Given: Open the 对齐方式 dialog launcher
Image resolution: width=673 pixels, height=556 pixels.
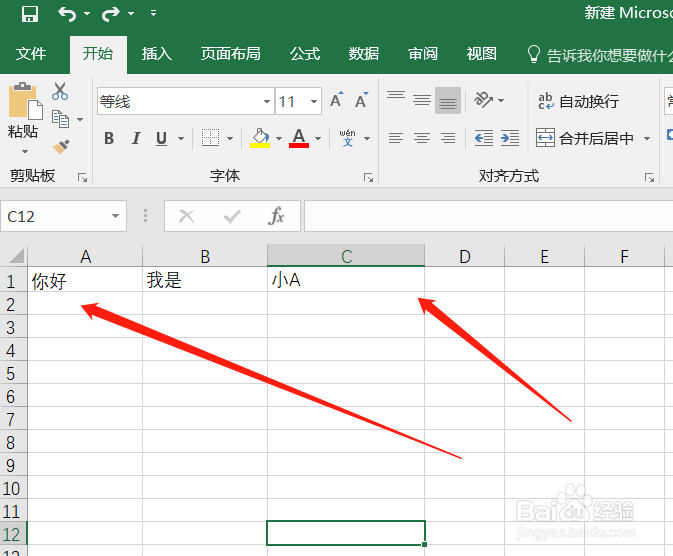Looking at the screenshot, I should coord(649,177).
